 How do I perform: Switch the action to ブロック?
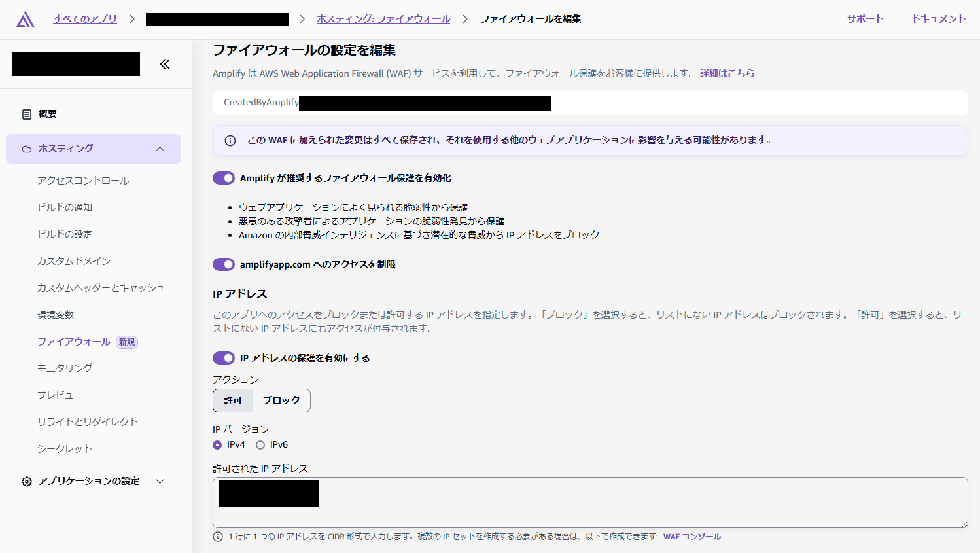tap(281, 400)
